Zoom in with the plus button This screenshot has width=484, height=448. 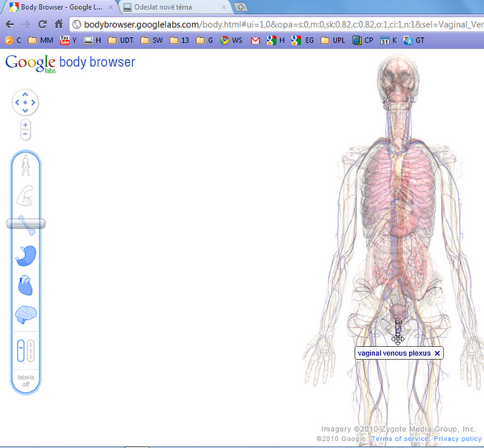click(x=26, y=125)
